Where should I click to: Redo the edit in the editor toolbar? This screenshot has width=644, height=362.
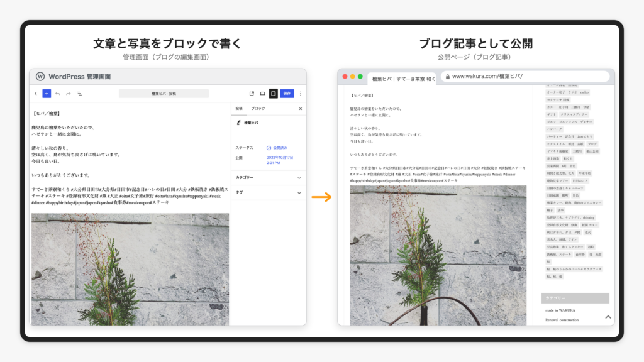[x=68, y=94]
